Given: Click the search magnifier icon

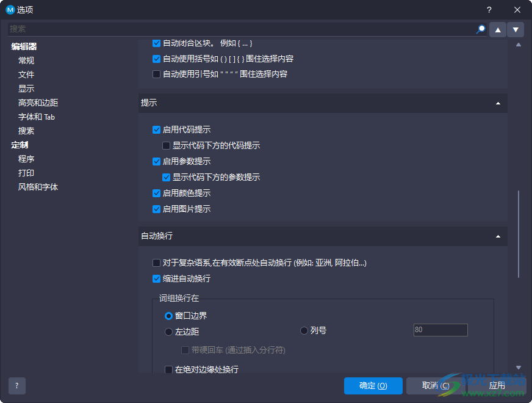Looking at the screenshot, I should (480, 29).
